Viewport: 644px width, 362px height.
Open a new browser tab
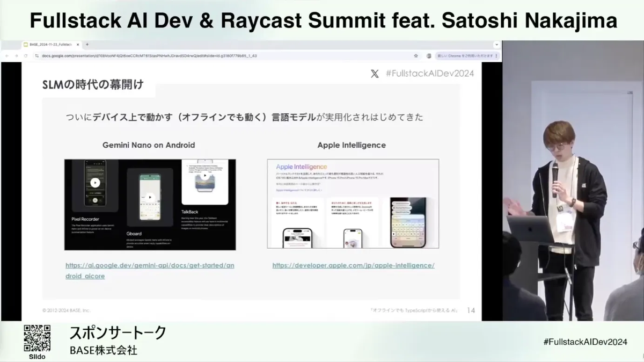click(87, 44)
